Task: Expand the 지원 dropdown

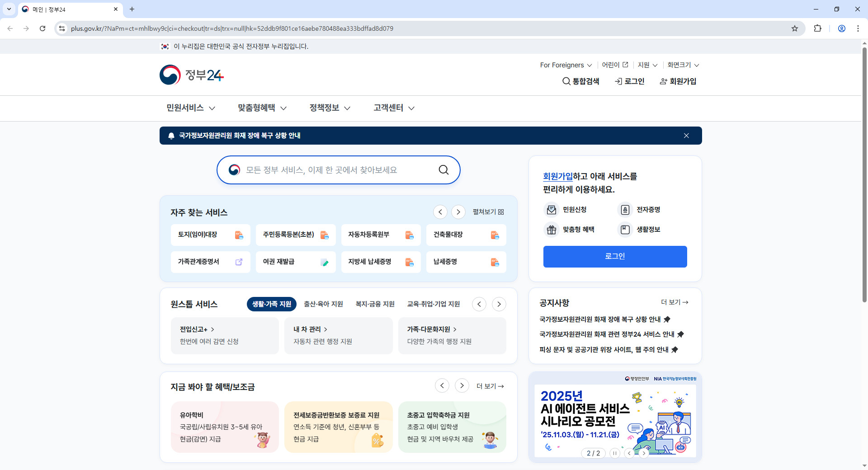Action: [x=647, y=65]
